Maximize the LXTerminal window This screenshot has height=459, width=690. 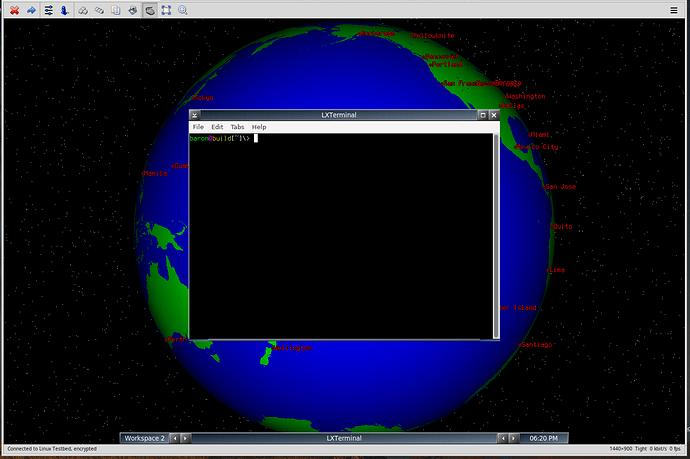(x=483, y=115)
